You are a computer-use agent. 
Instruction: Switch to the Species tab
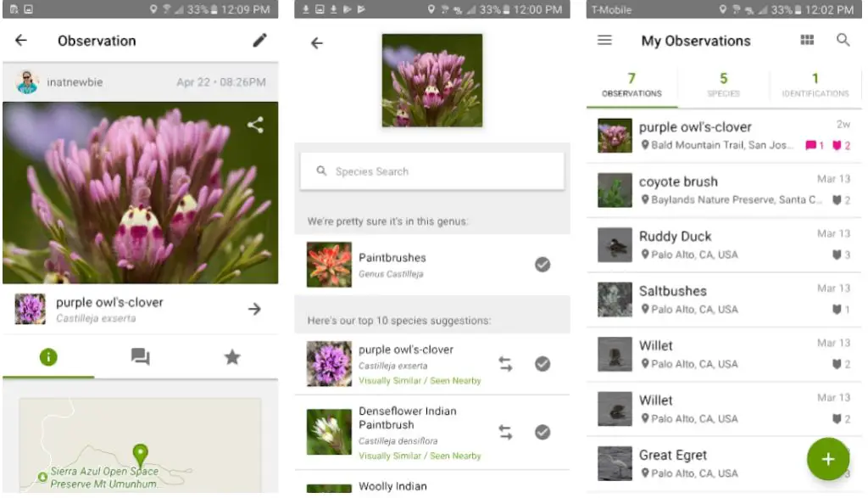tap(722, 85)
